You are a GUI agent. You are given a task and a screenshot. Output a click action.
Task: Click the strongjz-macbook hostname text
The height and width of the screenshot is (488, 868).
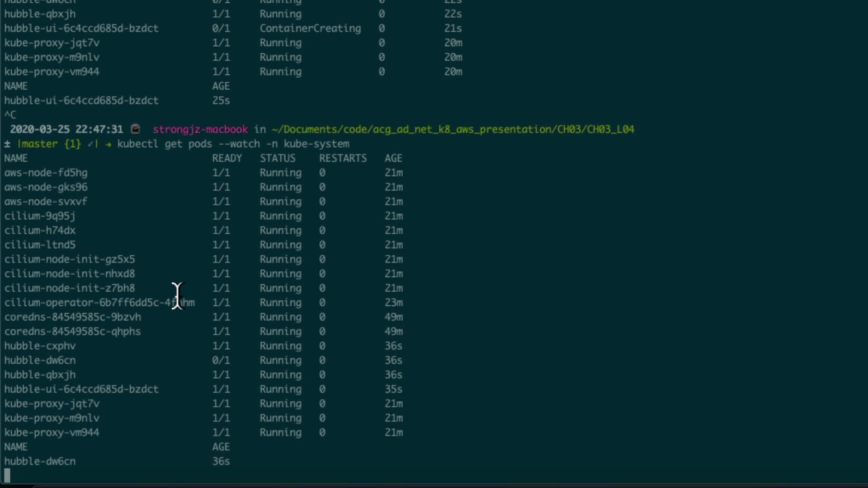click(x=200, y=129)
